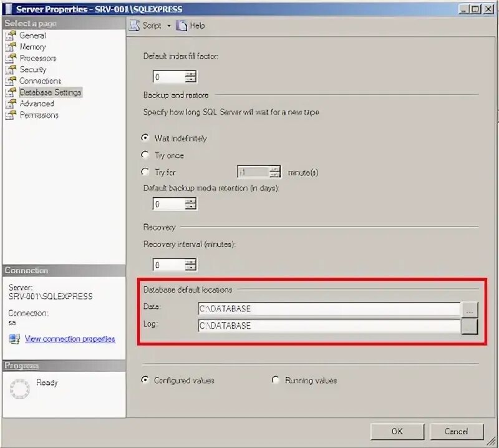
Task: Go to the Advanced page
Action: pos(37,104)
